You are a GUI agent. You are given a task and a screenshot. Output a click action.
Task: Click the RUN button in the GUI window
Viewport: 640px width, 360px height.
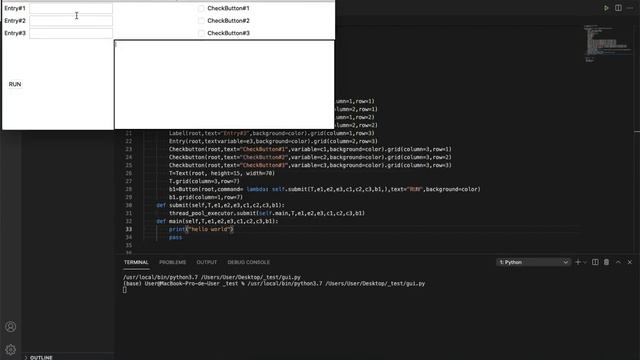point(15,84)
